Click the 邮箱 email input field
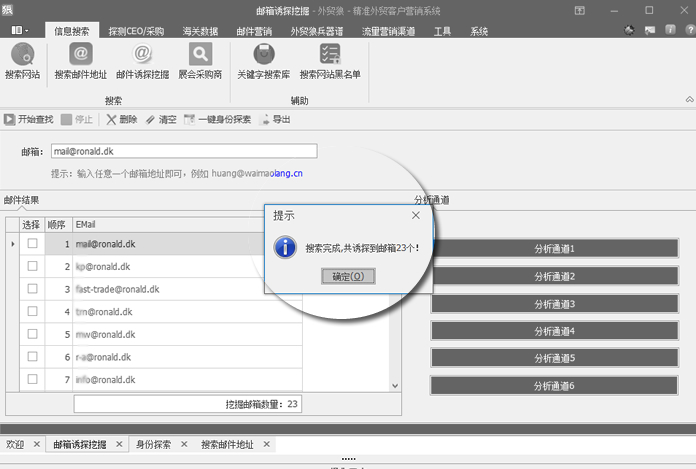The height and width of the screenshot is (469, 696). pos(183,151)
